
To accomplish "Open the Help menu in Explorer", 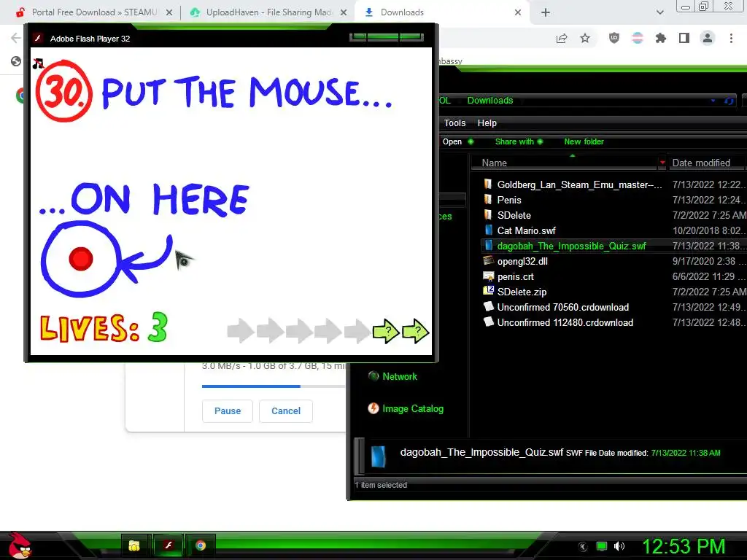I will 487,122.
